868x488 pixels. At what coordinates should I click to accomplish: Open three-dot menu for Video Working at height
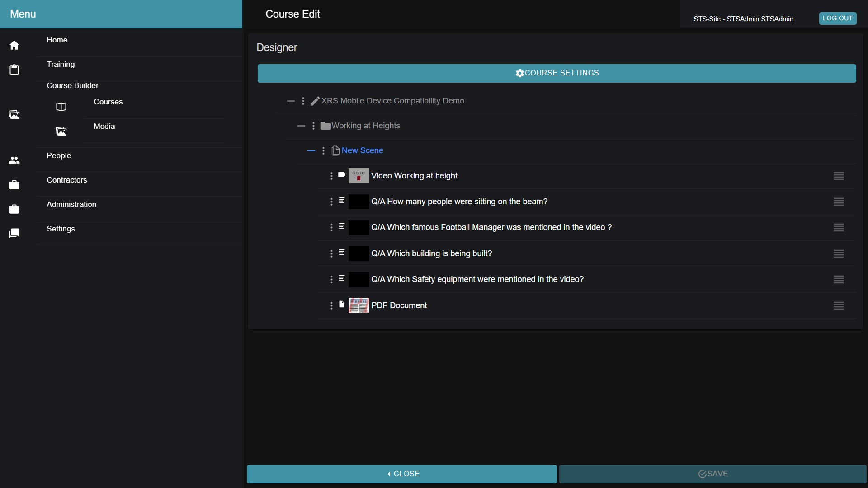click(x=331, y=176)
